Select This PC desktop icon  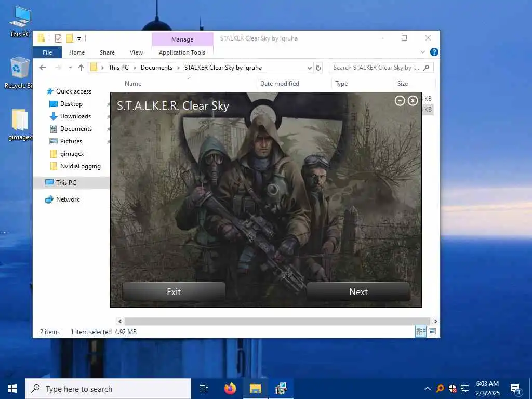pos(20,21)
